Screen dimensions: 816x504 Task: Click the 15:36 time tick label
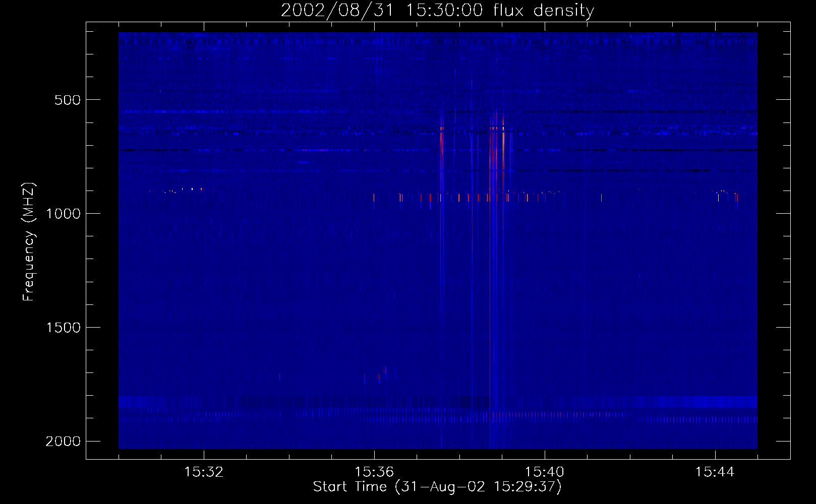[374, 472]
